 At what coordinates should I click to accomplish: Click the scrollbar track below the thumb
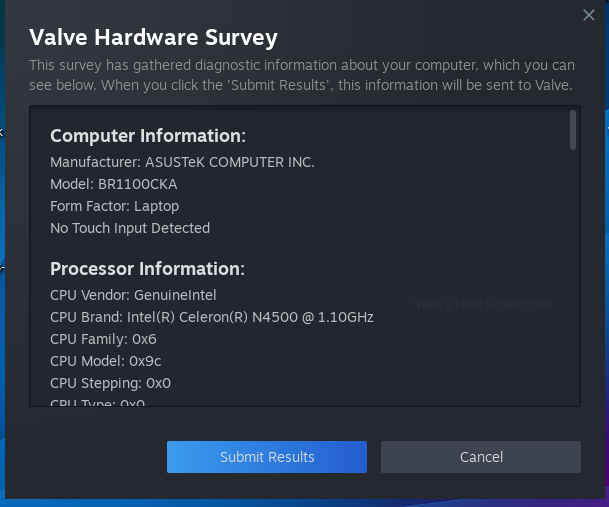[x=573, y=280]
